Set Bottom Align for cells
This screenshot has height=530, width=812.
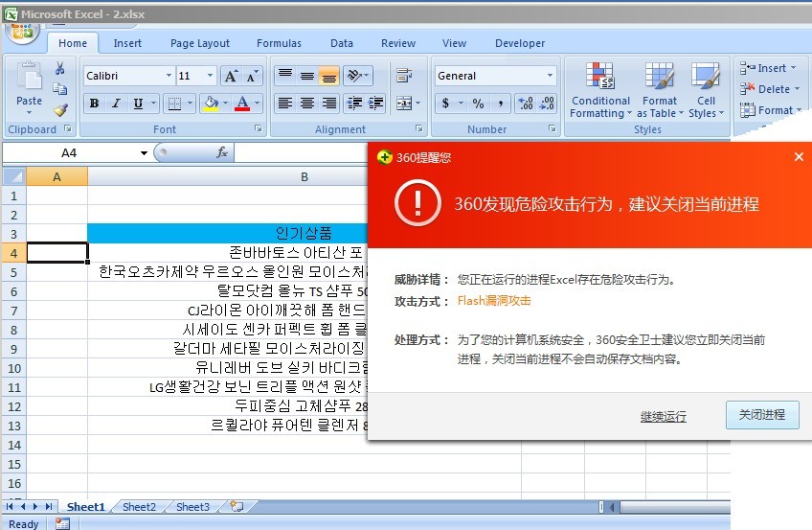[x=329, y=76]
